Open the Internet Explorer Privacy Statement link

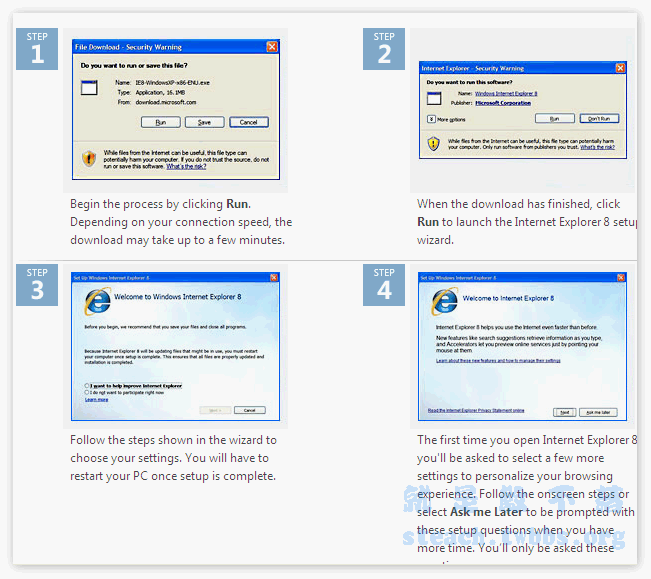pos(476,410)
